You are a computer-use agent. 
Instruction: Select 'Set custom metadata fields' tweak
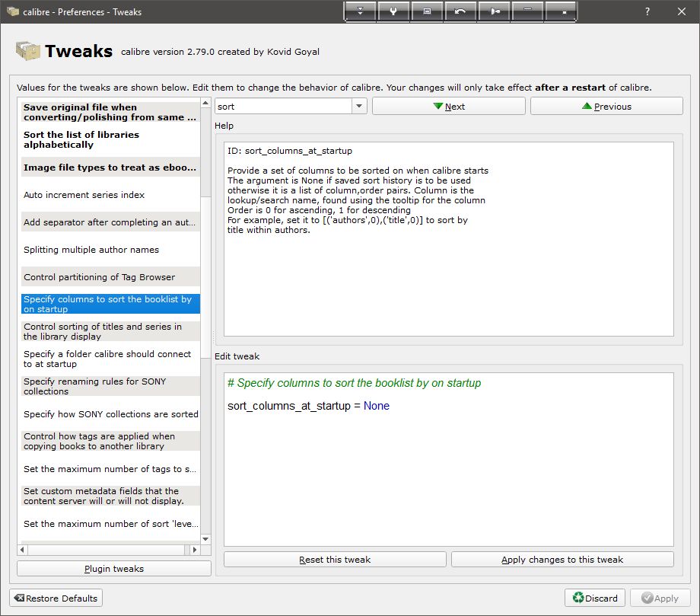tap(110, 496)
